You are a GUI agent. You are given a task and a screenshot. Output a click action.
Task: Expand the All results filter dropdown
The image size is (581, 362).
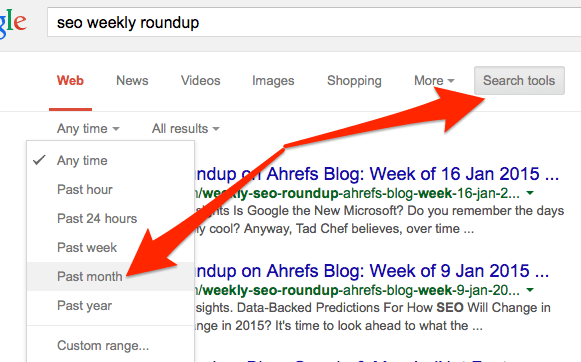186,129
